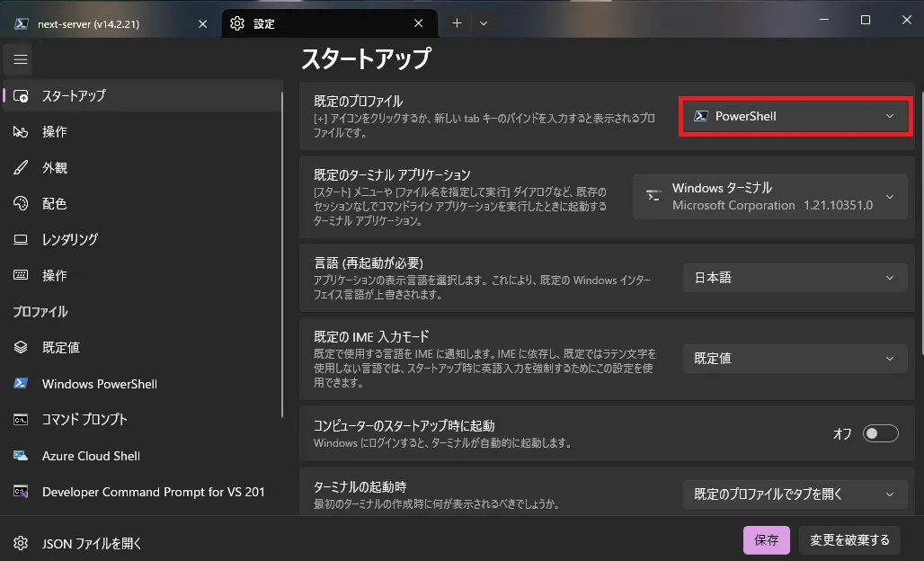924x561 pixels.
Task: Click the laptop icon for レンダリング
Action: (21, 240)
